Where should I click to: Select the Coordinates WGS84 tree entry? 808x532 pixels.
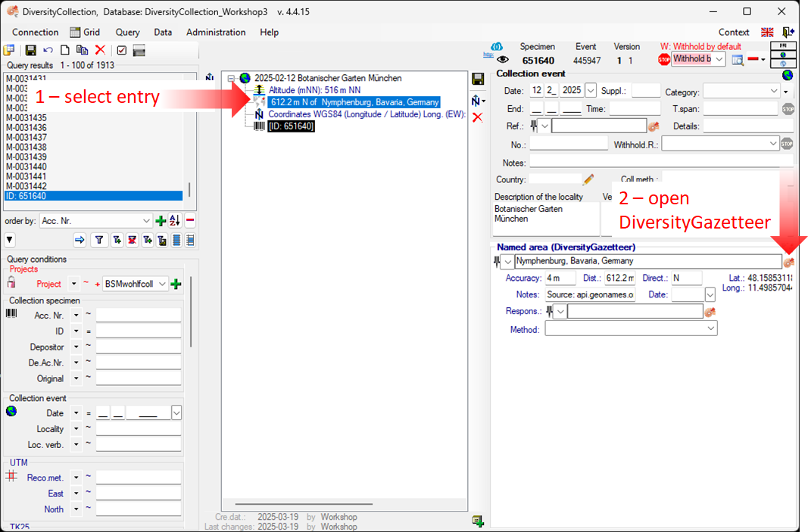pyautogui.click(x=367, y=114)
